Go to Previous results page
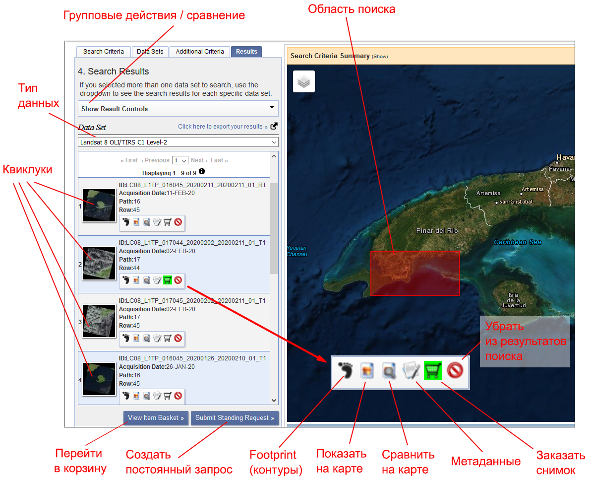592x485 pixels. (155, 160)
